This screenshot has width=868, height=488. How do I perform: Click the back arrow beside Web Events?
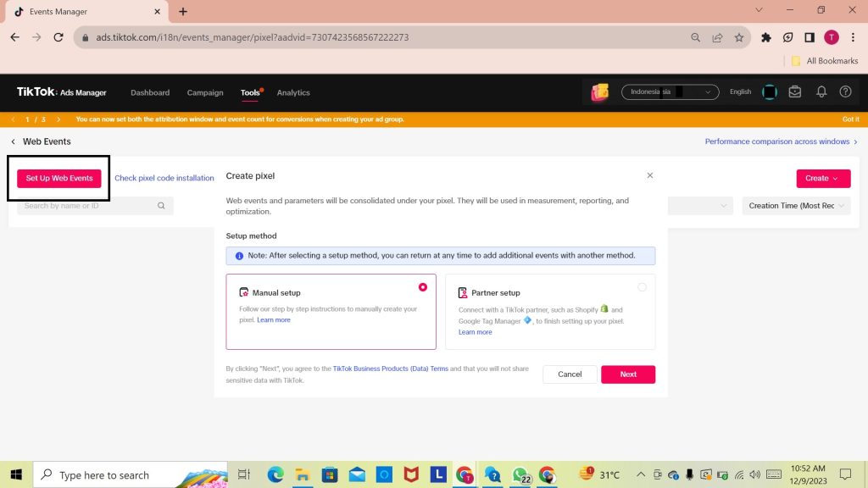[14, 141]
